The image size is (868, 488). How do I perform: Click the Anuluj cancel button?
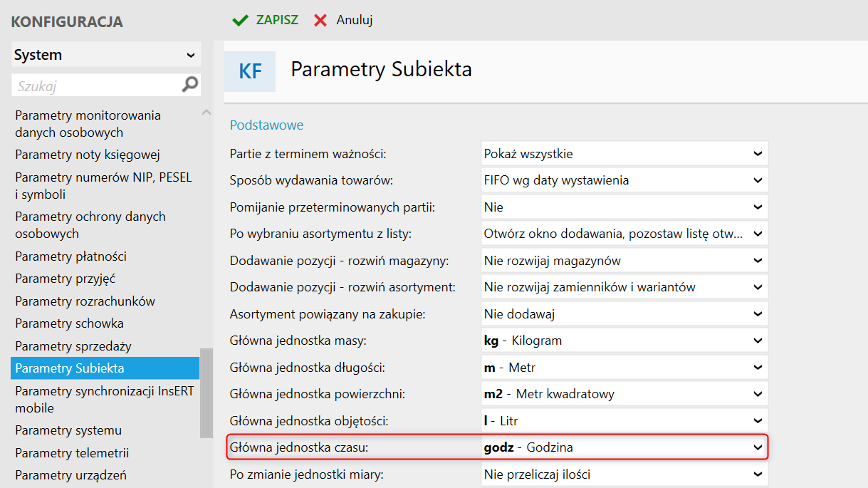[x=355, y=20]
